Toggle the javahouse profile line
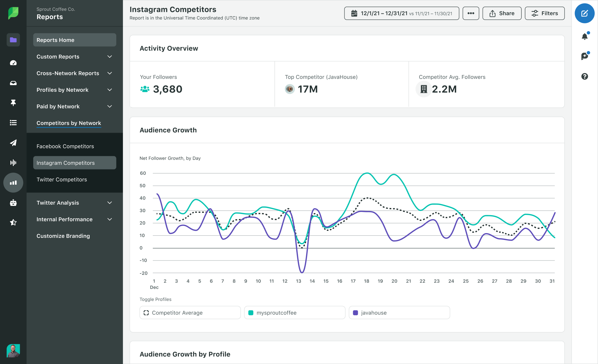The height and width of the screenshot is (364, 598). coord(399,312)
